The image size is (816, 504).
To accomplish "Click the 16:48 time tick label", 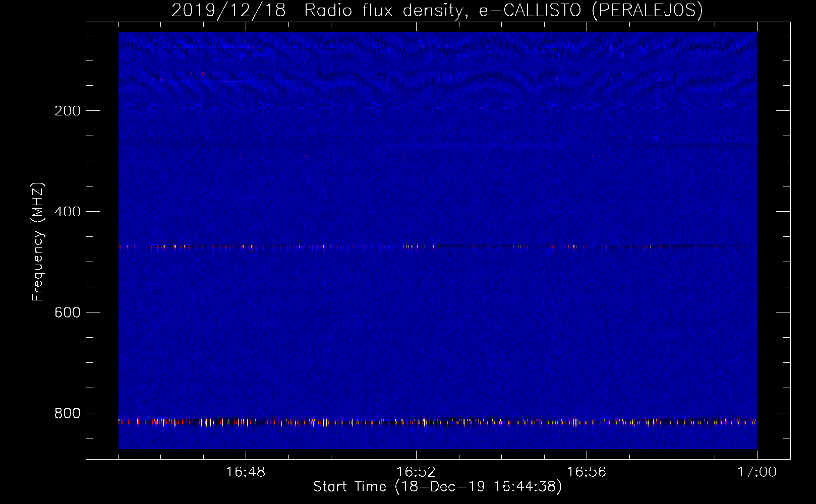I will tap(246, 472).
